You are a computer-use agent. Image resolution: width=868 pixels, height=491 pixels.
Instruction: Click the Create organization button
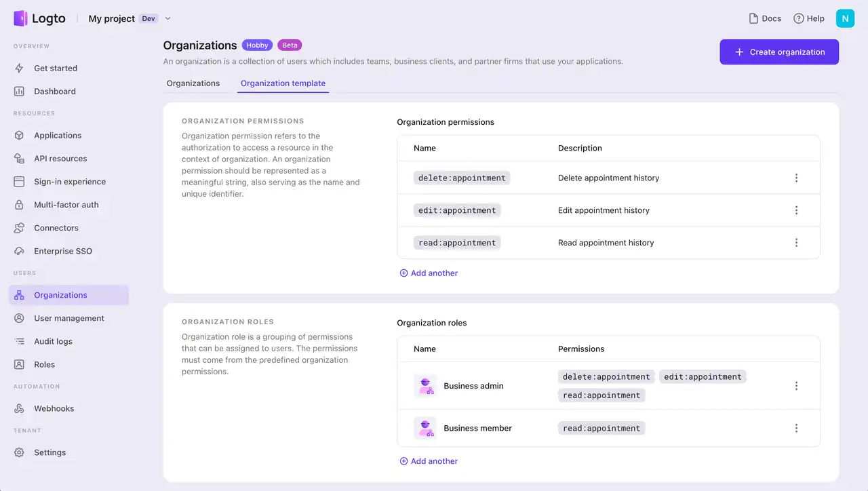pos(778,52)
